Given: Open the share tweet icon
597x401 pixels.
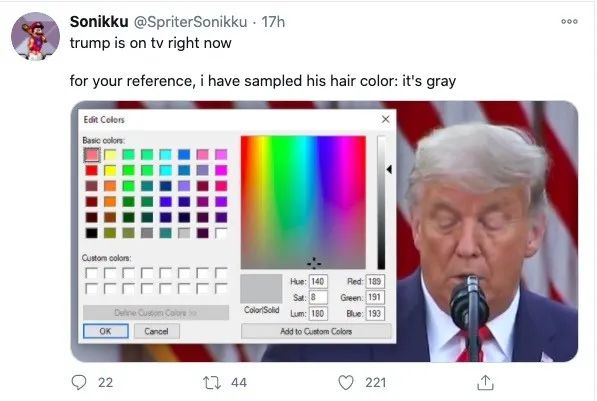Looking at the screenshot, I should tap(485, 382).
